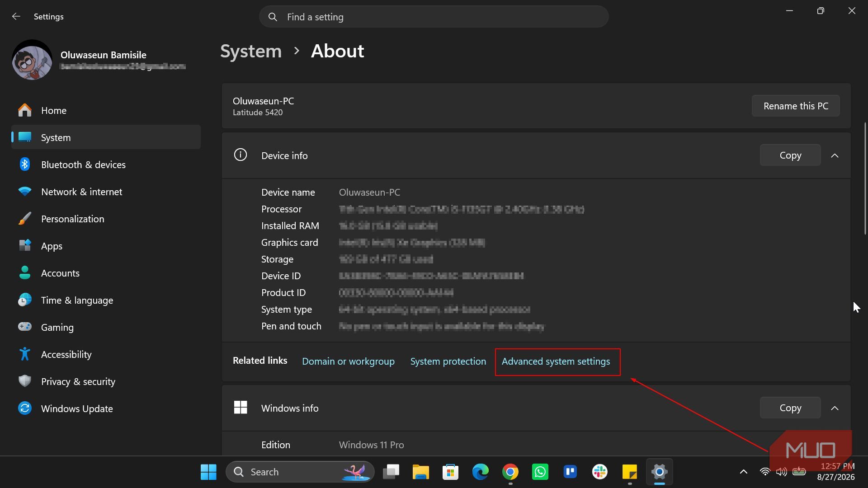Open Gaming settings in sidebar
The width and height of the screenshot is (868, 488).
tap(106, 327)
